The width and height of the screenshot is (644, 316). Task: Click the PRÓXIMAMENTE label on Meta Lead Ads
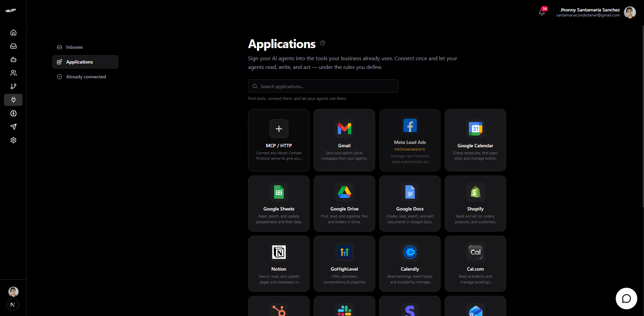410,149
